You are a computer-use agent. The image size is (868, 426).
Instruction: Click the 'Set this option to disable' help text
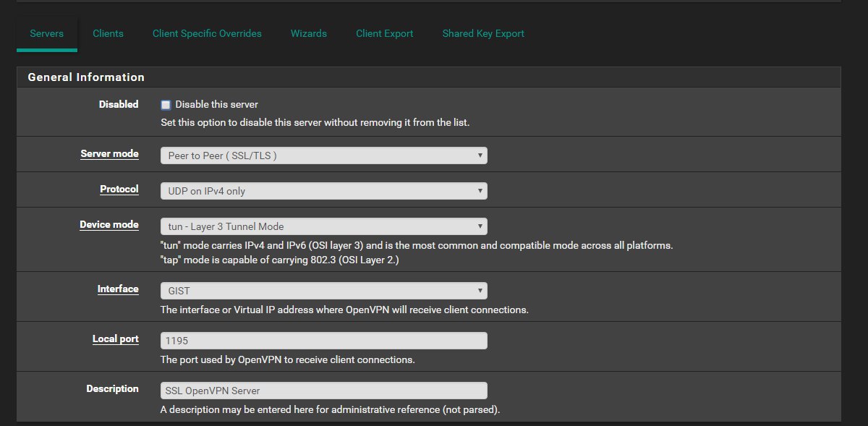tap(315, 123)
